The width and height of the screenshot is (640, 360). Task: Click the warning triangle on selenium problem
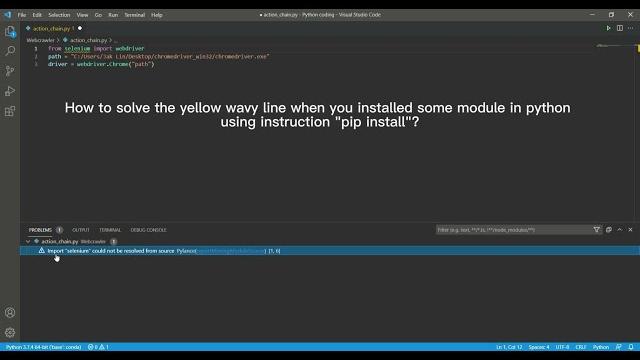42,251
